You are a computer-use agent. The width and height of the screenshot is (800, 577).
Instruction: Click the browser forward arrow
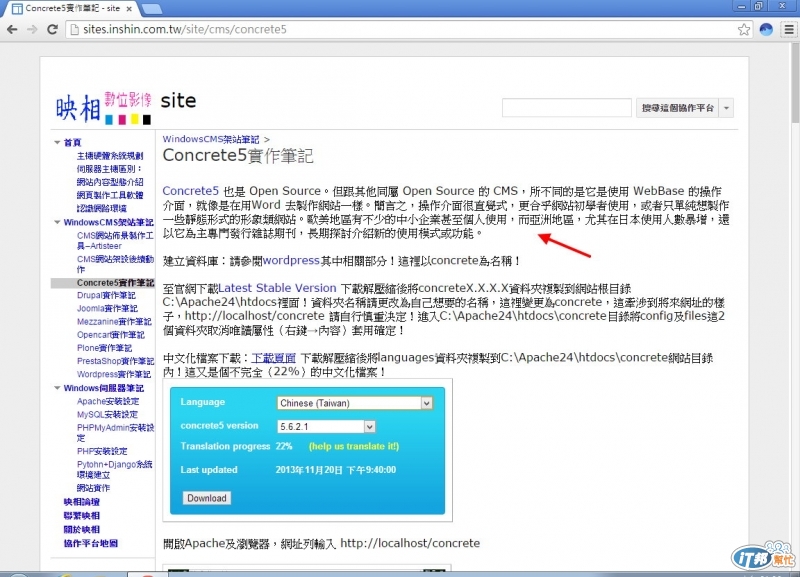32,29
